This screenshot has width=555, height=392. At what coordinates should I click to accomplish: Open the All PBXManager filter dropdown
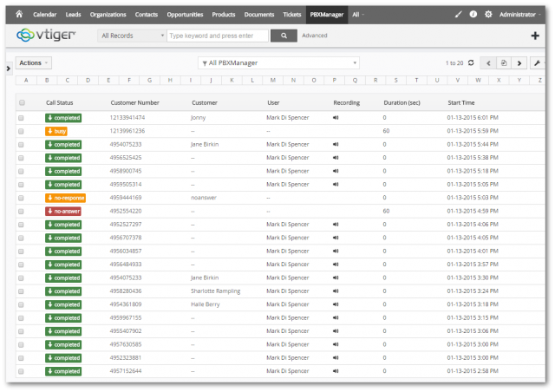click(x=278, y=62)
